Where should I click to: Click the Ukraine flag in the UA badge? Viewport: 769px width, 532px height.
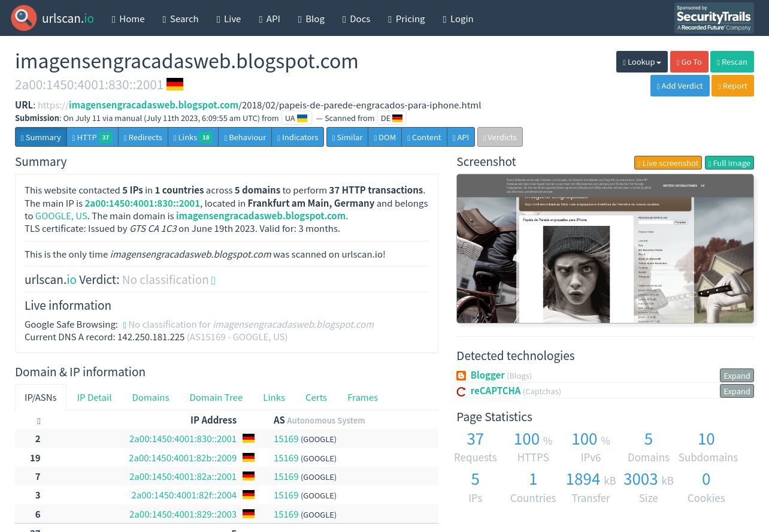302,118
